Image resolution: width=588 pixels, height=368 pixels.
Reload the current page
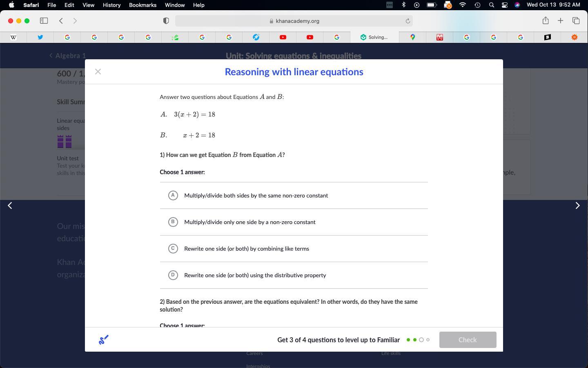(x=408, y=21)
